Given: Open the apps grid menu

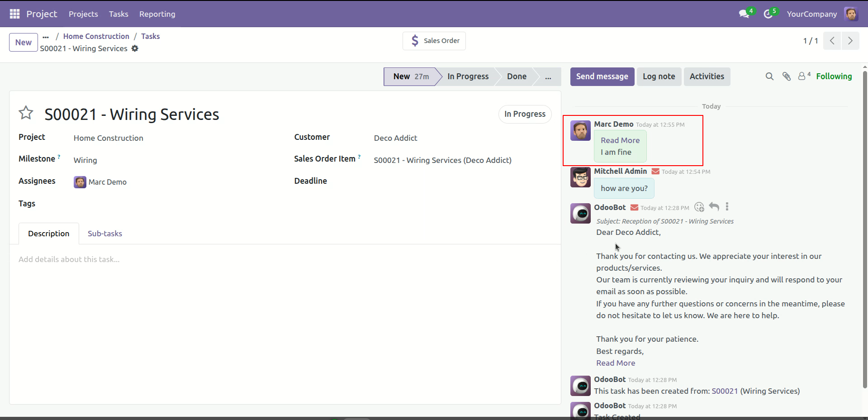Looking at the screenshot, I should (14, 14).
